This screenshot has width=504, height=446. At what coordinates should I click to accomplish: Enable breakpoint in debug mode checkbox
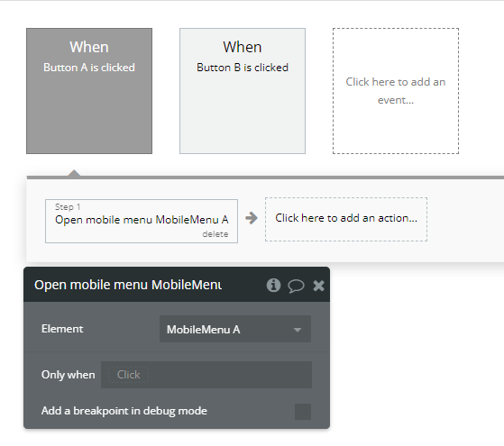click(x=303, y=412)
